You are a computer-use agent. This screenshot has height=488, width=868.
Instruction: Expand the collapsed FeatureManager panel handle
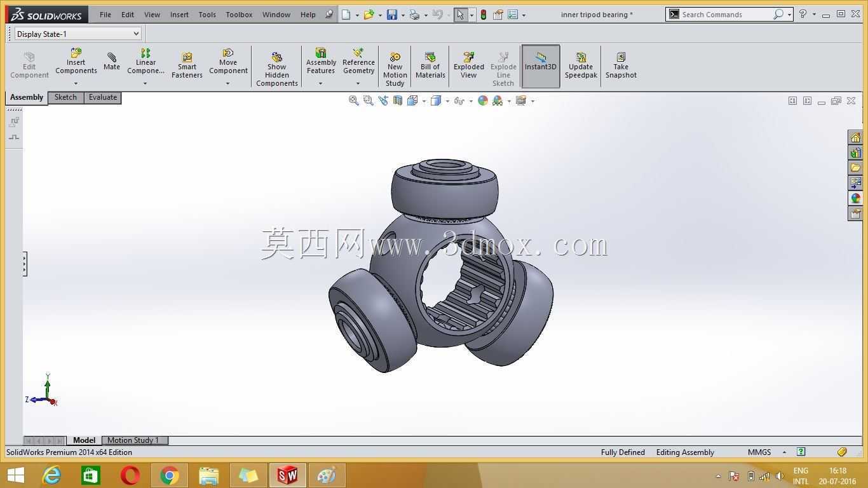(25, 264)
